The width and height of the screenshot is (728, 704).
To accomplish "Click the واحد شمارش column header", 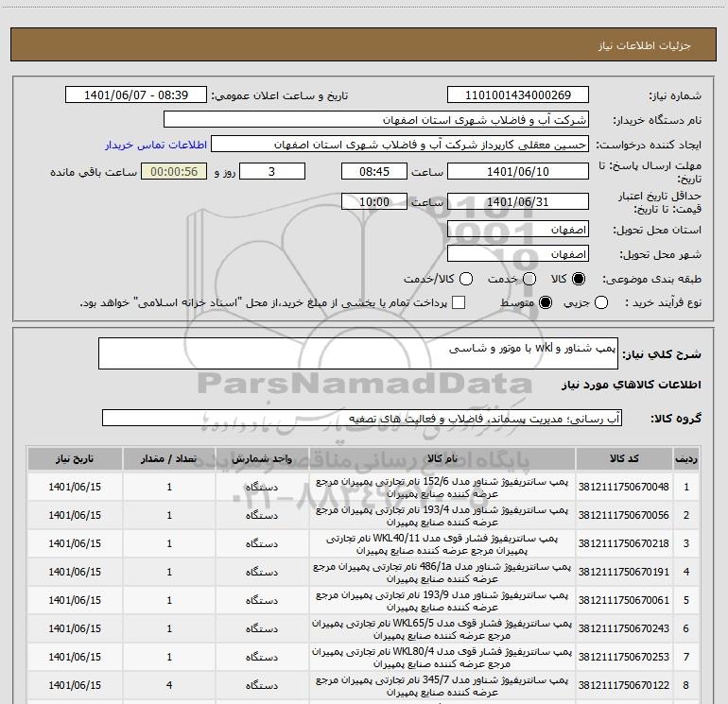I will coord(262,459).
